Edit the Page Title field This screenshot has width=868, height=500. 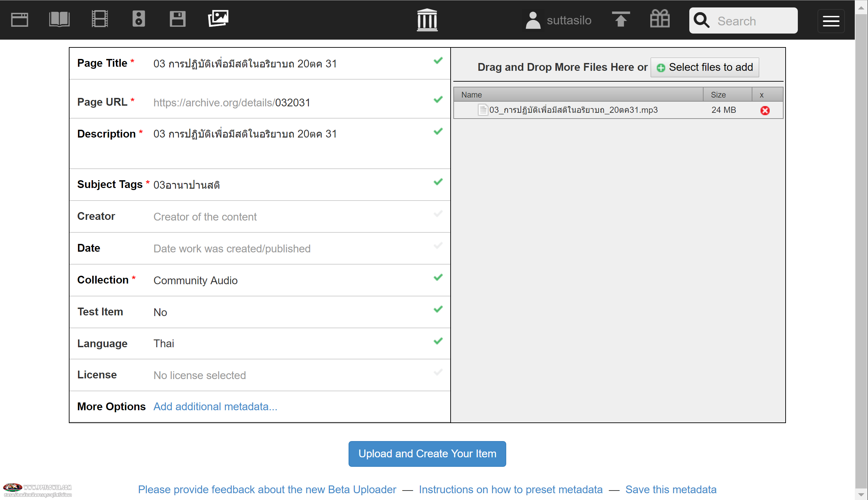click(x=245, y=64)
